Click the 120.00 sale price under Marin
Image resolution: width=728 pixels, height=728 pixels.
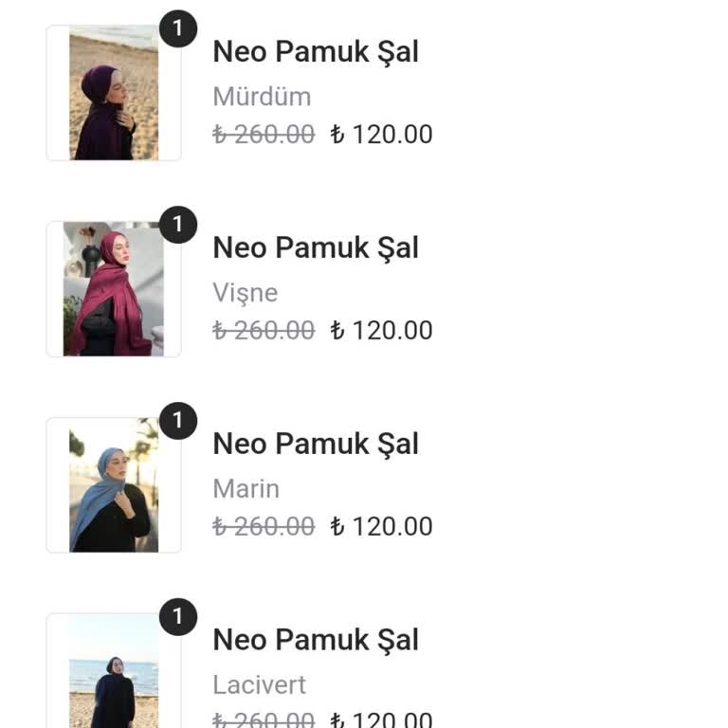click(381, 527)
